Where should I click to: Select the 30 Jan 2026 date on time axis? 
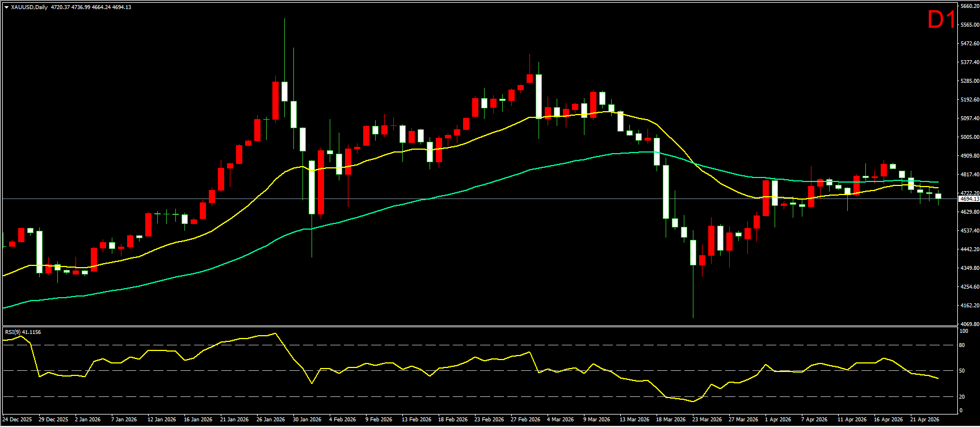coord(306,420)
